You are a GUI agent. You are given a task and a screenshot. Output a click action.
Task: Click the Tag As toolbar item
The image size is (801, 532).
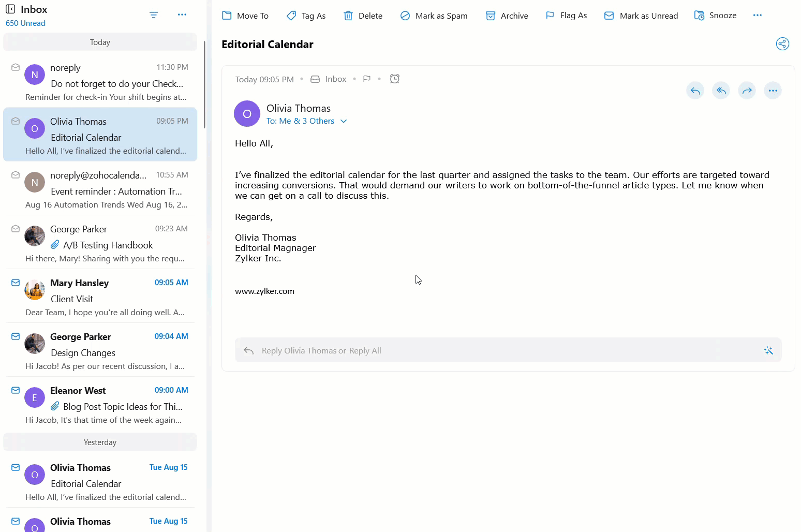point(306,16)
